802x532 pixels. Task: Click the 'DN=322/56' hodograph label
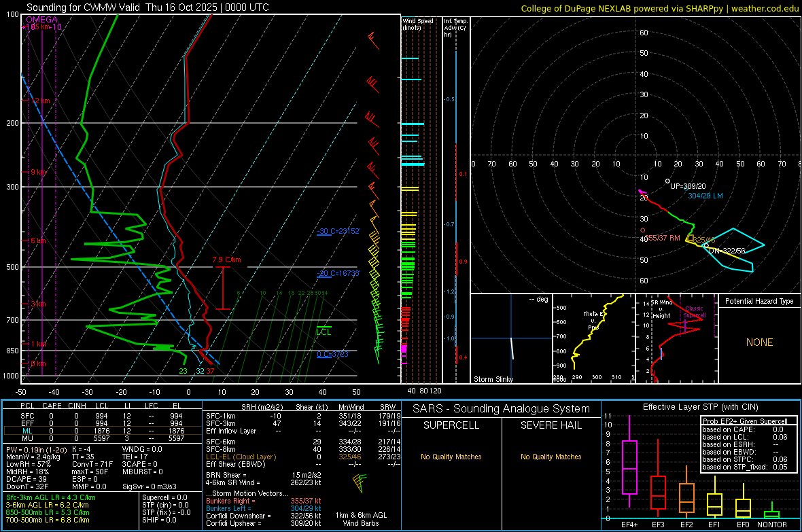pos(727,251)
